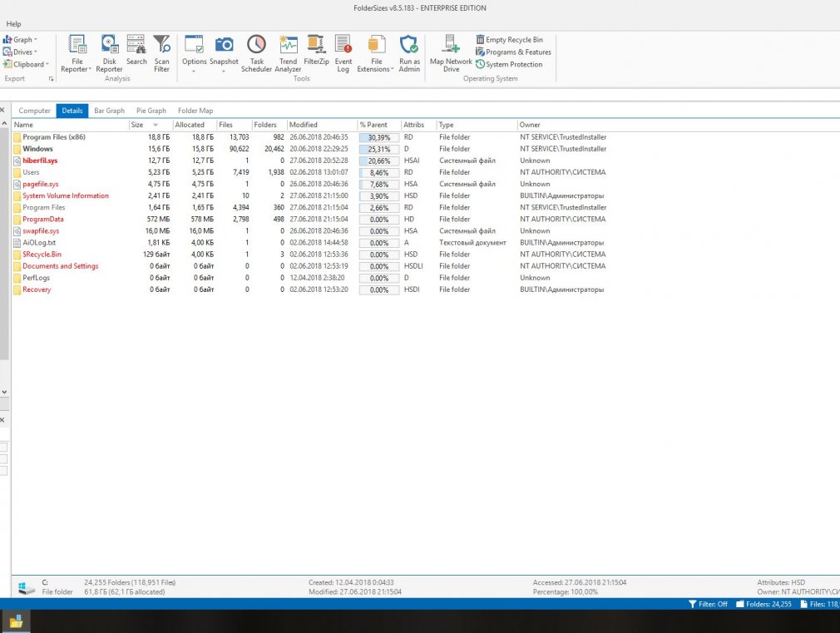Click the Drives export icon
This screenshot has height=633, width=840.
tap(7, 52)
